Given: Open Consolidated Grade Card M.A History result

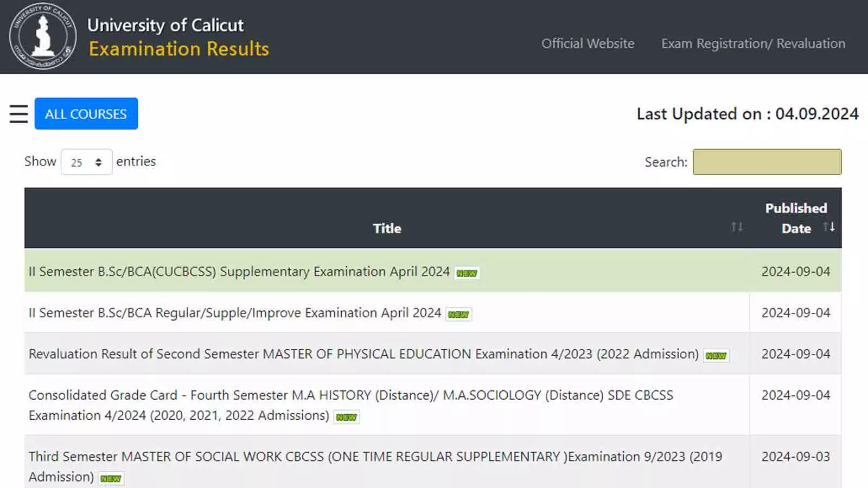Looking at the screenshot, I should pyautogui.click(x=350, y=395).
